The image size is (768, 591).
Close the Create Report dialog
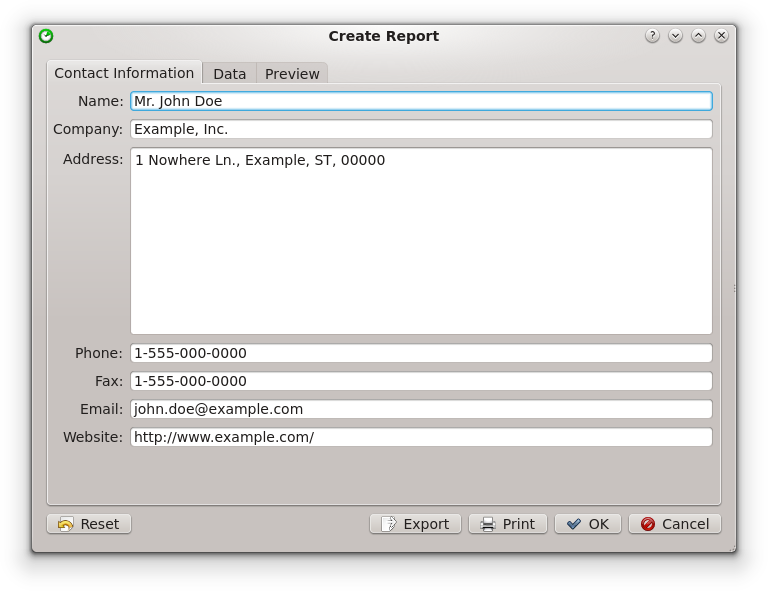(x=721, y=36)
